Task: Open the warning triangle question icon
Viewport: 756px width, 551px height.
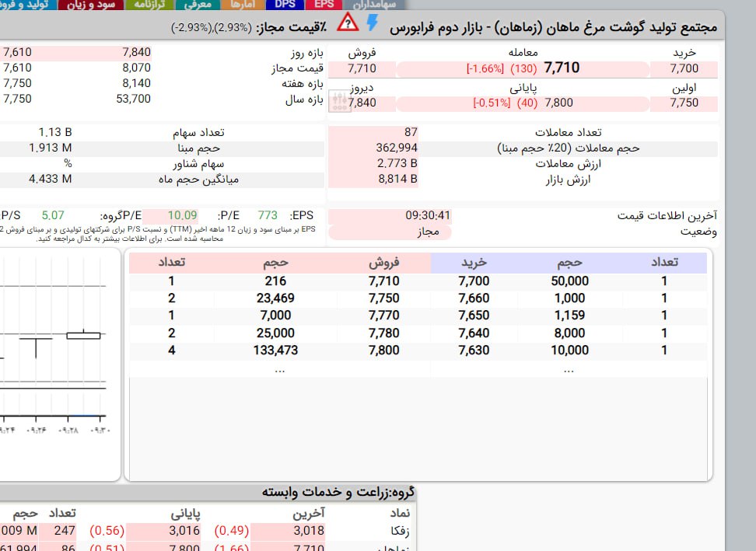Action: point(348,23)
